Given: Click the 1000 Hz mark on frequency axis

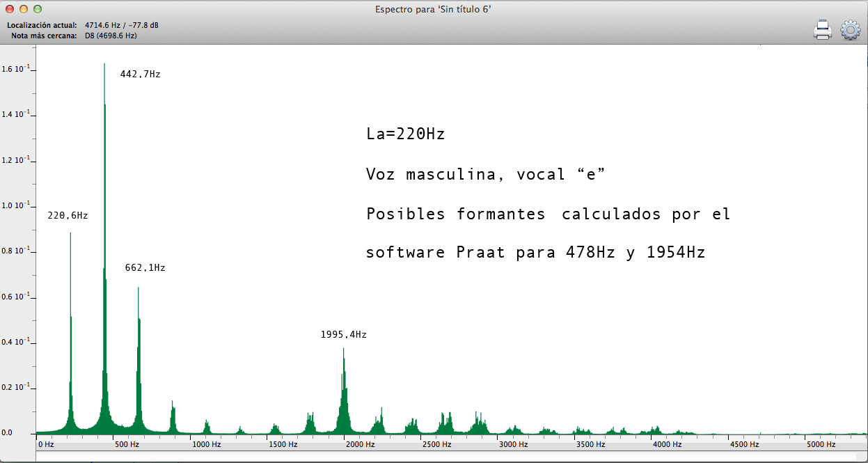Looking at the screenshot, I should (207, 444).
